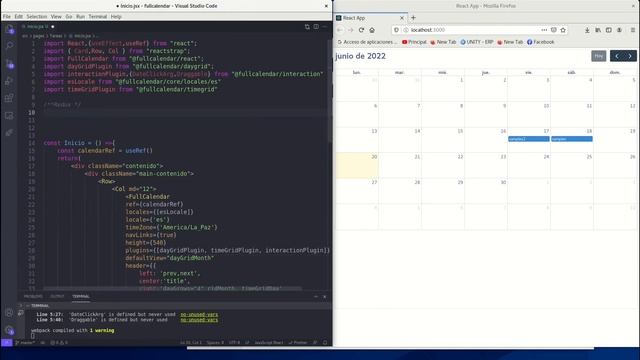640x360 pixels.
Task: Open UNITY - ERP bookmark
Action: coord(477,42)
